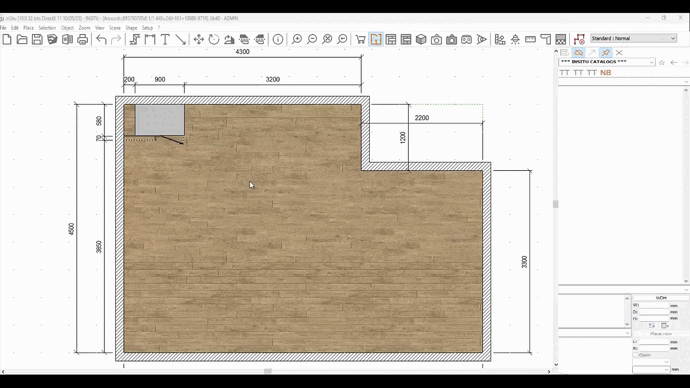
Task: Open the Selection menu
Action: coord(47,28)
